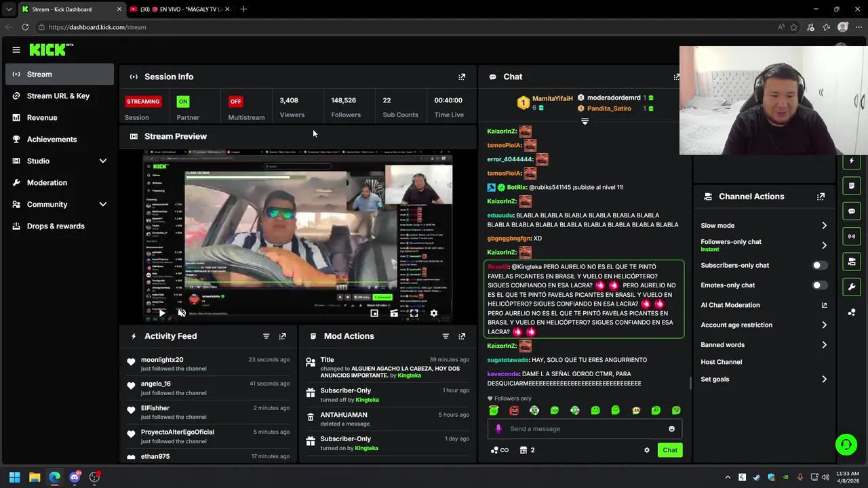Expand Set goals options
Viewport: 868px width, 488px height.
click(x=824, y=380)
